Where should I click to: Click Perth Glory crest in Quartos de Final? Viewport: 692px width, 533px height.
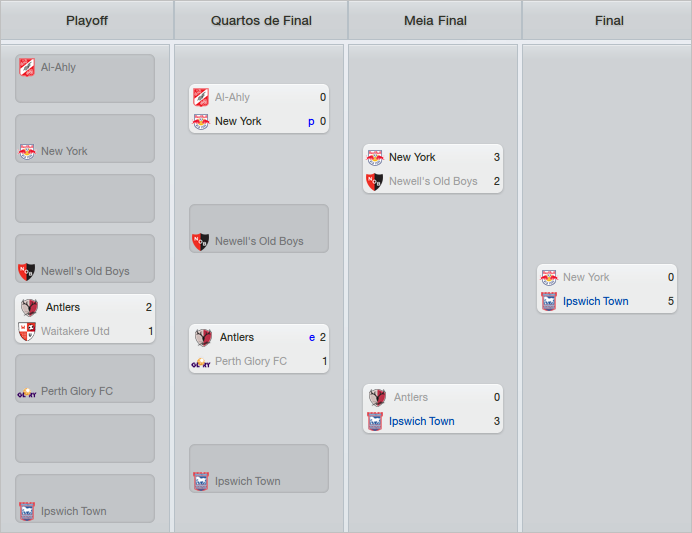pos(201,361)
